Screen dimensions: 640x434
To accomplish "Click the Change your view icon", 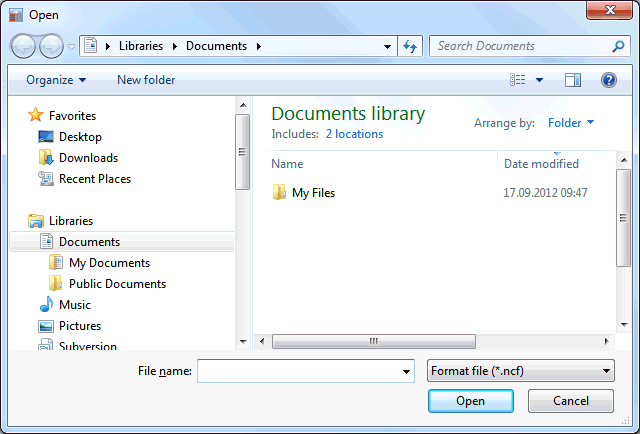I will pos(518,80).
